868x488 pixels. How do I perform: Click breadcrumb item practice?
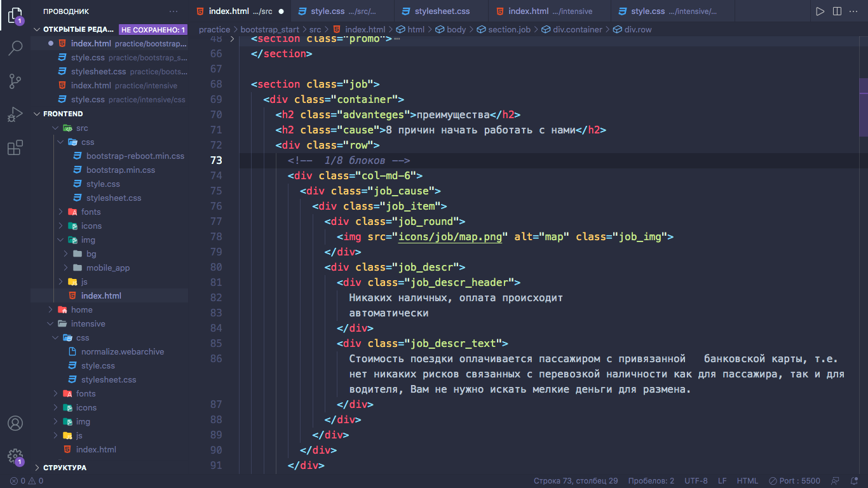pyautogui.click(x=214, y=29)
